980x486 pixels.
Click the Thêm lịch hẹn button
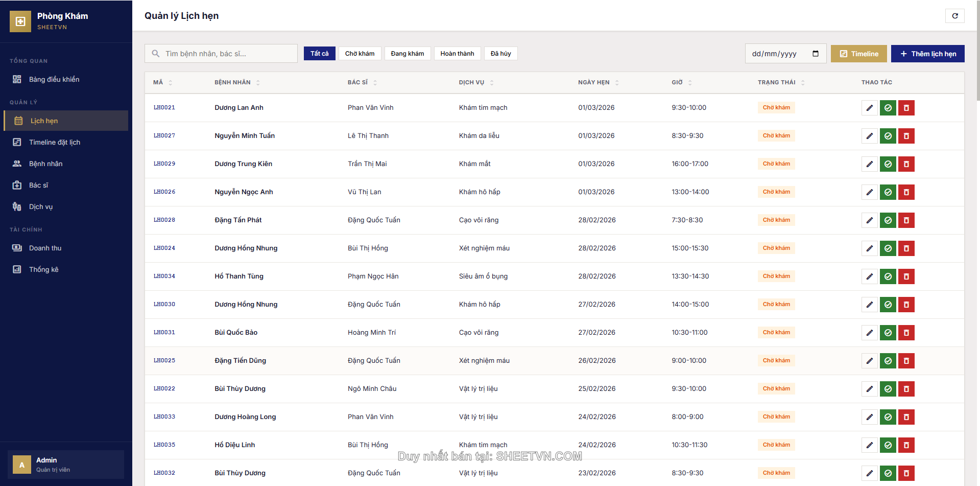point(927,54)
